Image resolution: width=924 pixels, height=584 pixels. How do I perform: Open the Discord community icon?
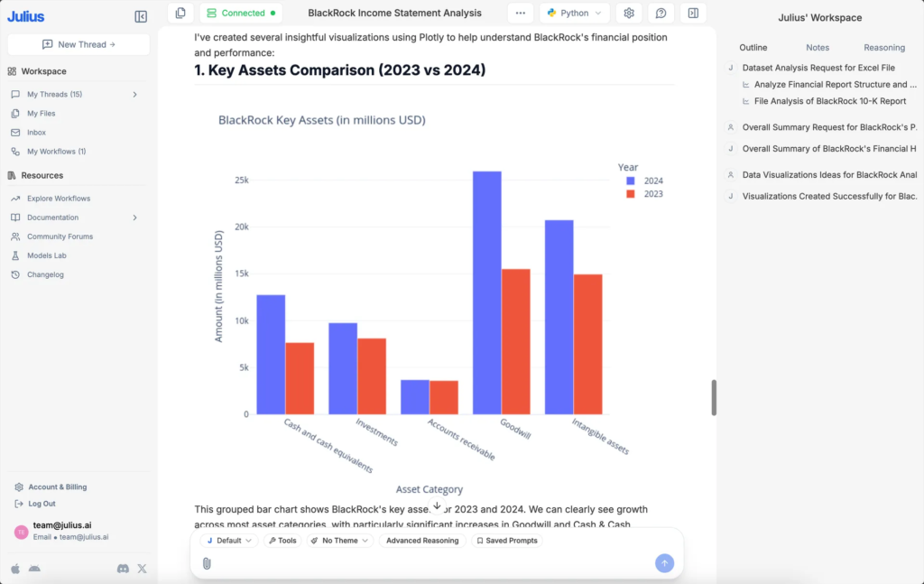(123, 569)
